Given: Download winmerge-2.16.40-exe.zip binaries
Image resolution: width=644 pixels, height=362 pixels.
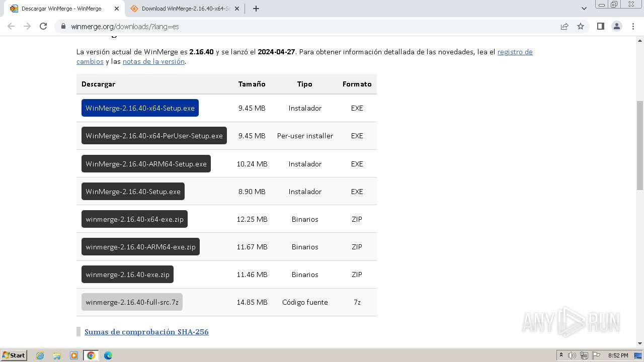Looking at the screenshot, I should point(127,275).
